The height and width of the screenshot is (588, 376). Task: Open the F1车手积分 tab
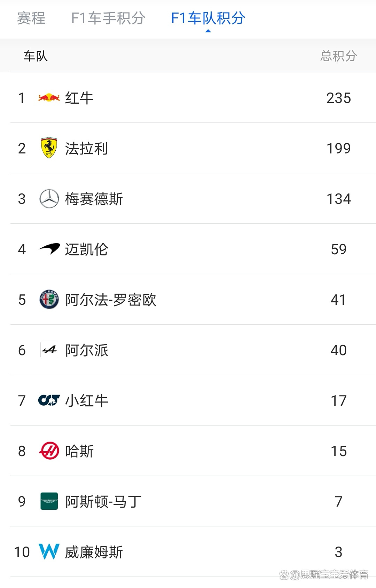(109, 19)
